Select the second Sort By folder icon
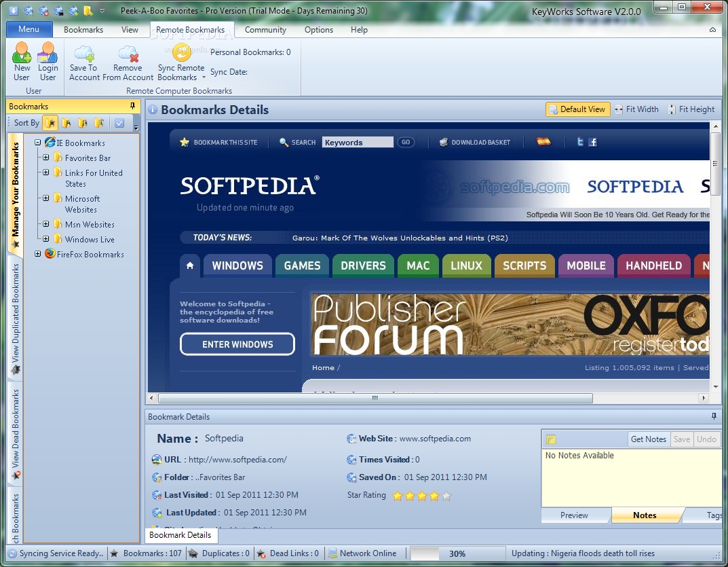The width and height of the screenshot is (728, 567). (x=66, y=123)
